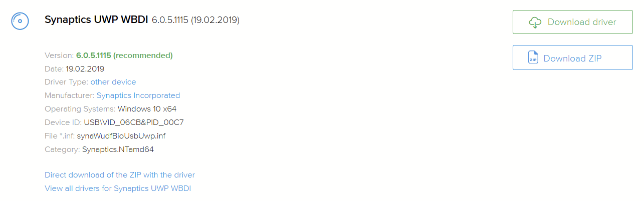Open the 'other device' driver type link

click(x=113, y=82)
